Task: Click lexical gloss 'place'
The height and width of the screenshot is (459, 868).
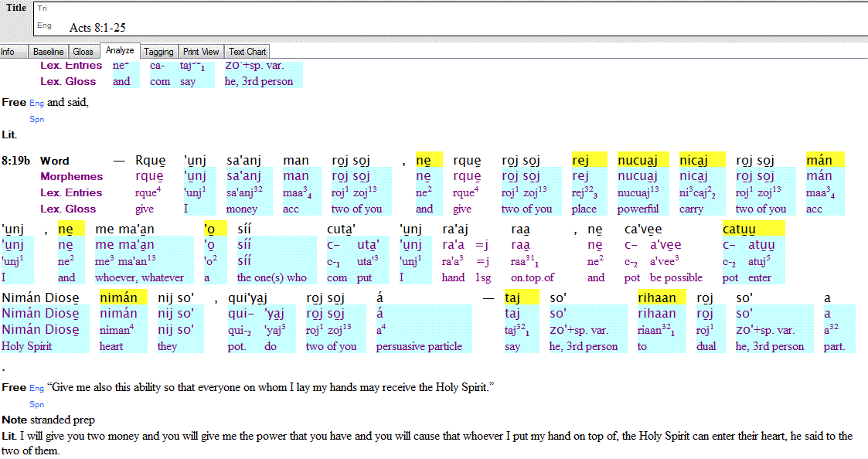Action: (584, 209)
